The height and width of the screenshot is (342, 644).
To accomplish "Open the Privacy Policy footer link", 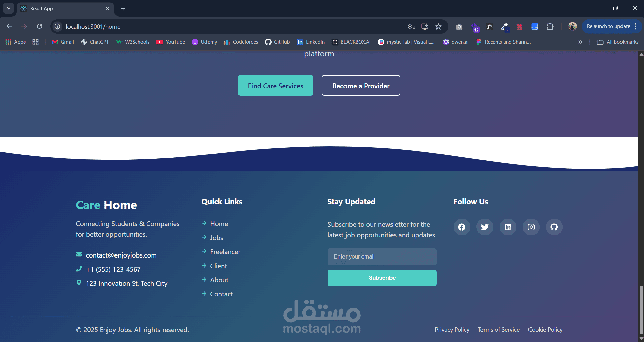I will (x=452, y=330).
